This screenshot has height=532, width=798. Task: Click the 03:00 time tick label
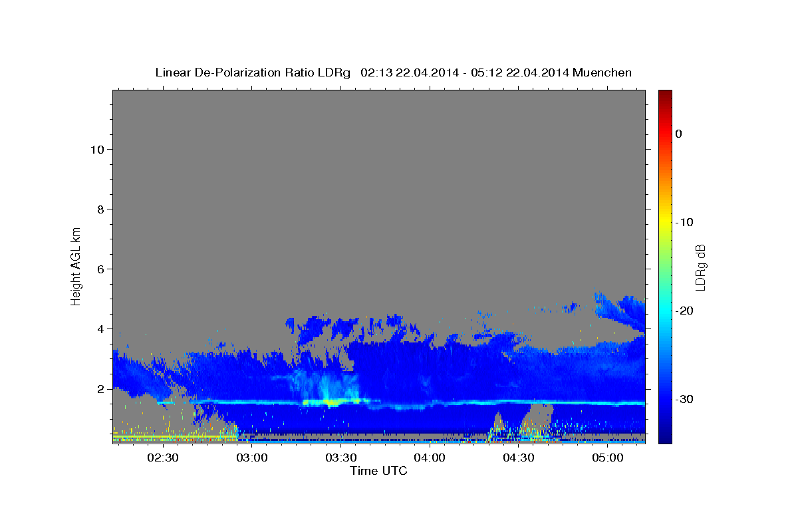[251, 458]
